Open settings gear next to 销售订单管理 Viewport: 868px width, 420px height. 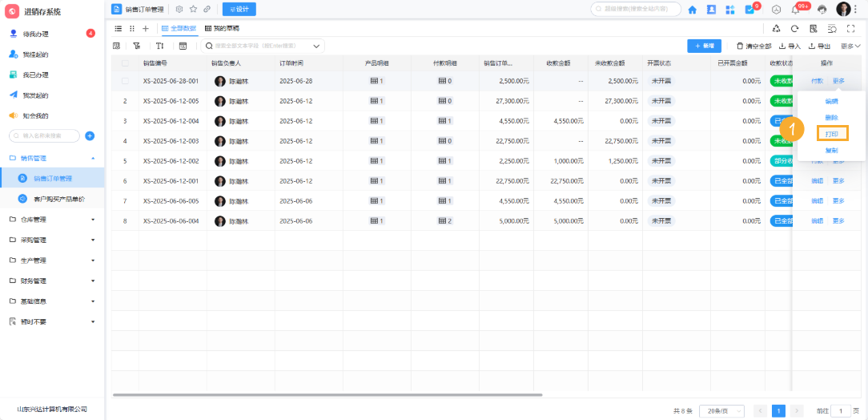coord(179,9)
